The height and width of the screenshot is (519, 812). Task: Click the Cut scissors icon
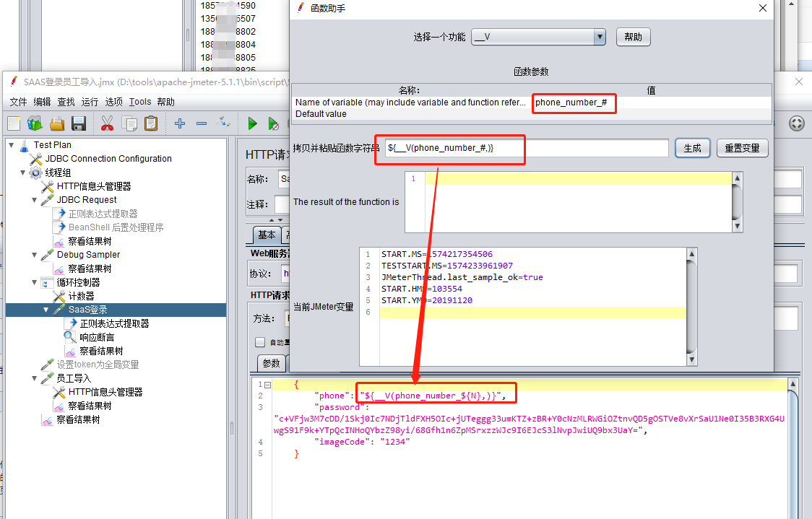107,123
